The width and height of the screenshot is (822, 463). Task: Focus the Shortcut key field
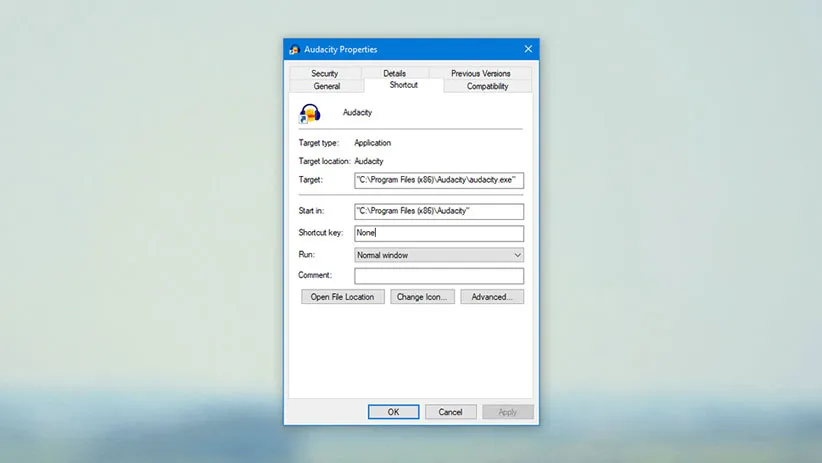[438, 233]
